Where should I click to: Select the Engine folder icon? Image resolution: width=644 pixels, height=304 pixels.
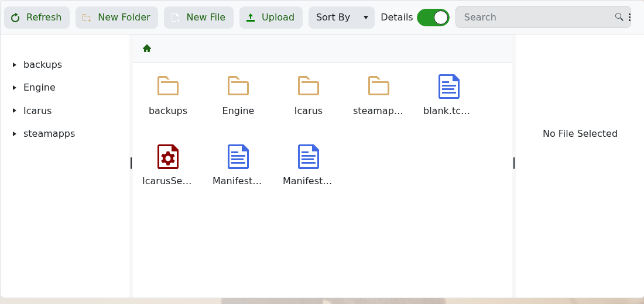tap(238, 86)
